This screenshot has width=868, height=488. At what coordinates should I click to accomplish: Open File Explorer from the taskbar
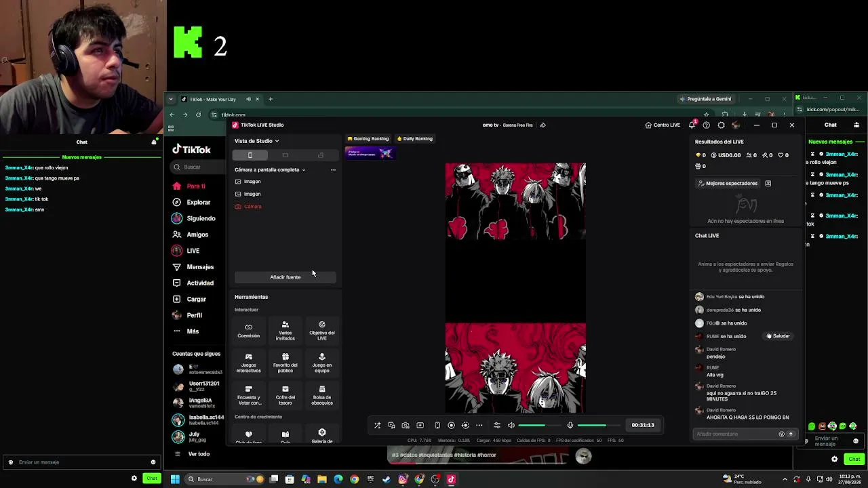pyautogui.click(x=322, y=479)
